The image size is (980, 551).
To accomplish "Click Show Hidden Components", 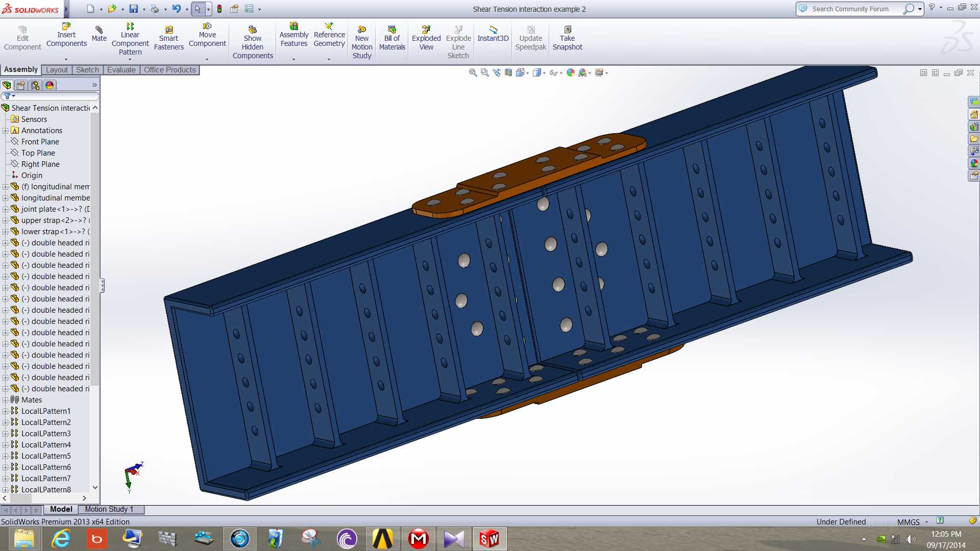I will click(x=253, y=42).
